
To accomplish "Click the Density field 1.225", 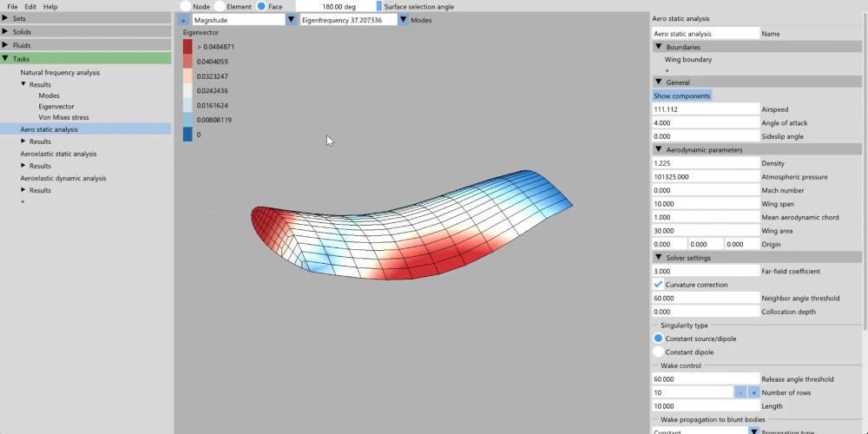I will pos(706,163).
